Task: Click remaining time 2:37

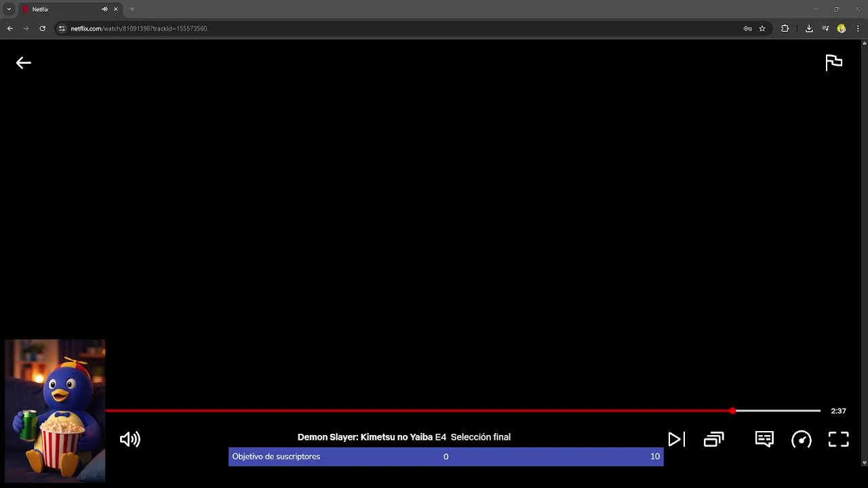Action: (838, 411)
